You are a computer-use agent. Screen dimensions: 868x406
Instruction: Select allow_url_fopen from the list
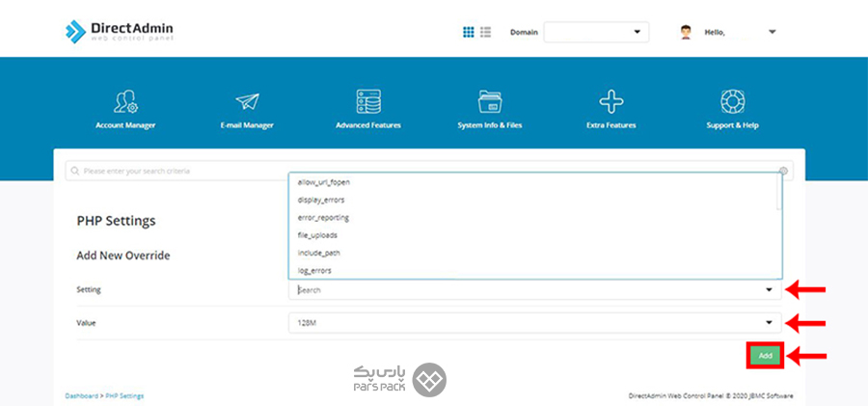pyautogui.click(x=324, y=182)
